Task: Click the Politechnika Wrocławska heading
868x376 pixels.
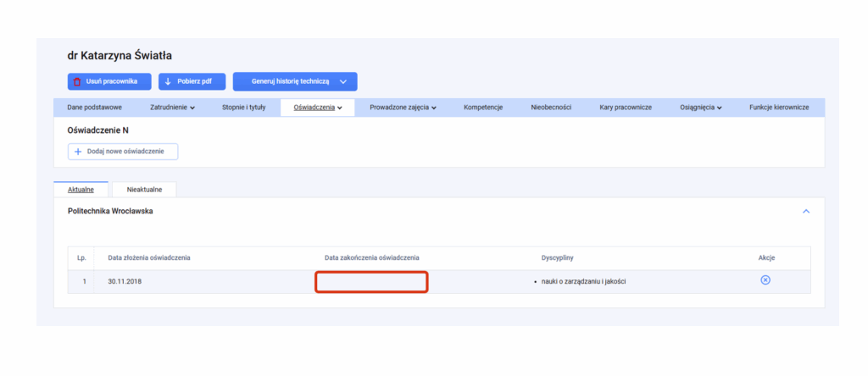Action: tap(110, 211)
